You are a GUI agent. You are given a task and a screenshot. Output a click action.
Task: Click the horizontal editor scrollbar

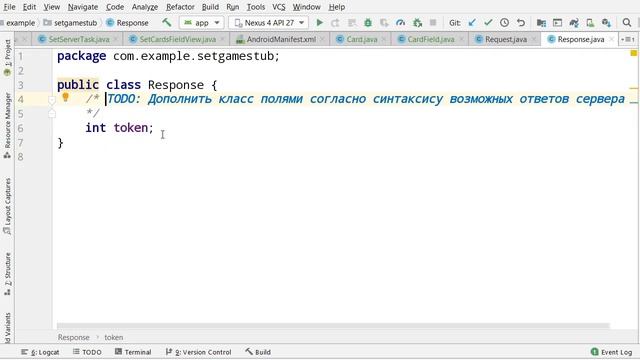coord(333,326)
